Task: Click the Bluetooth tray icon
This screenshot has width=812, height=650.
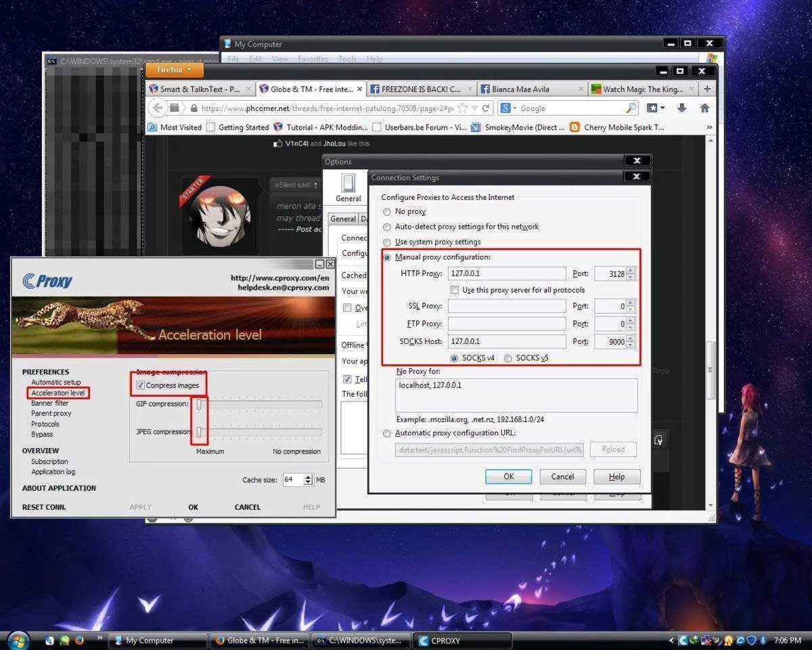Action: click(763, 640)
